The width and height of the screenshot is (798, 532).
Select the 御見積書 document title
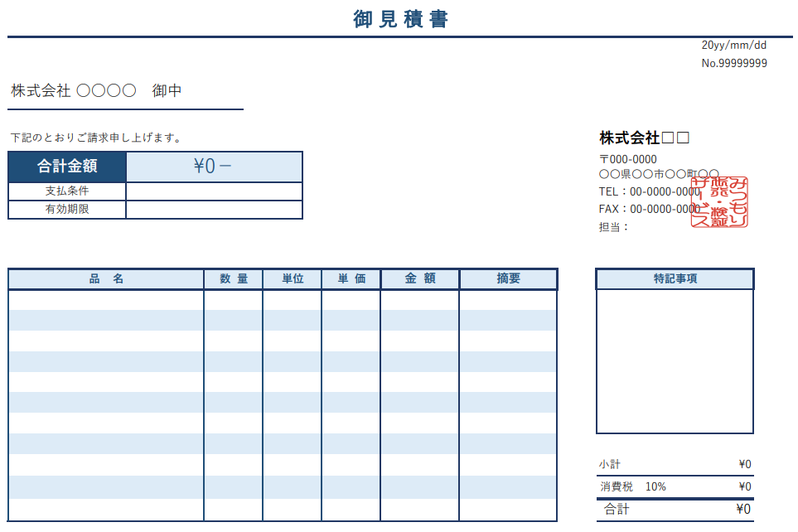coord(400,19)
